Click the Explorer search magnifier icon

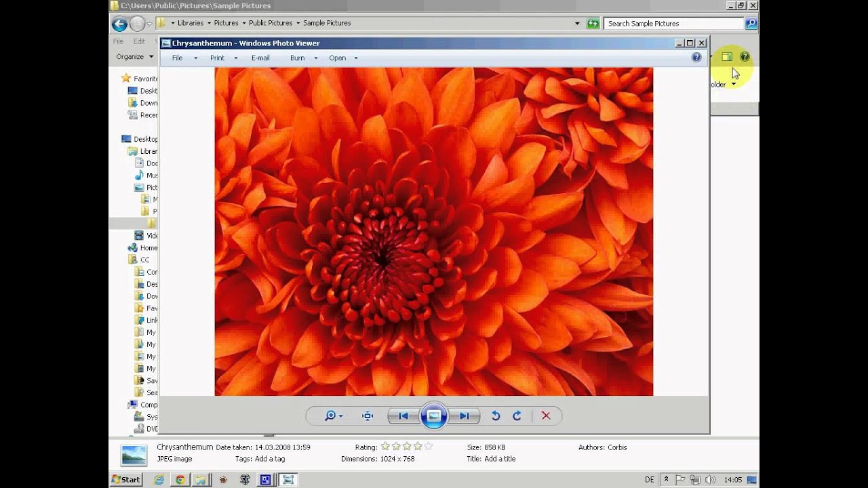pos(751,23)
